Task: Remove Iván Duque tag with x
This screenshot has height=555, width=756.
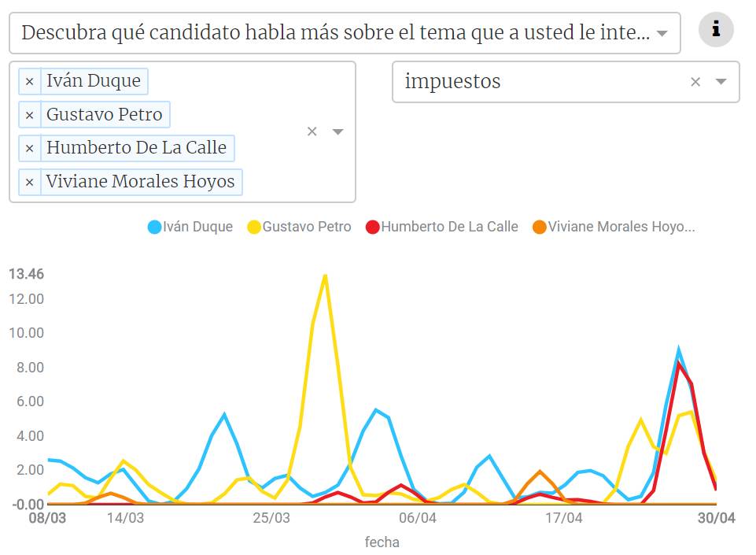Action: 29,81
